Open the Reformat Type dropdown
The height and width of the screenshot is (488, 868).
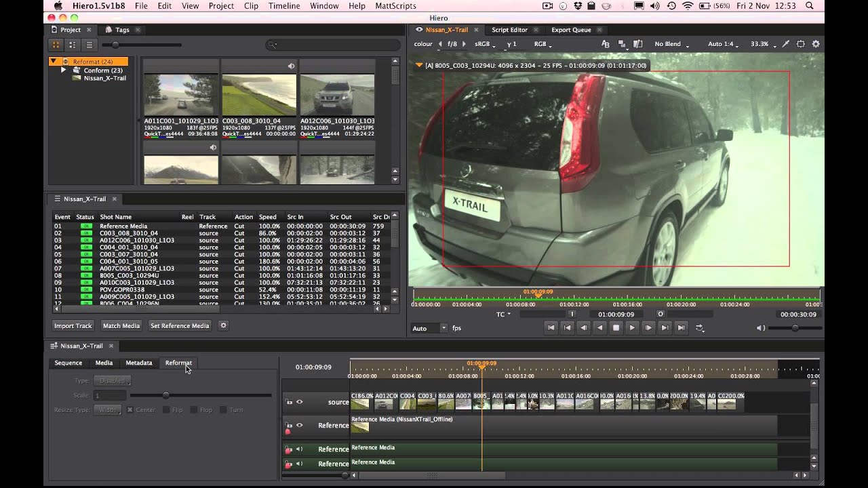112,381
